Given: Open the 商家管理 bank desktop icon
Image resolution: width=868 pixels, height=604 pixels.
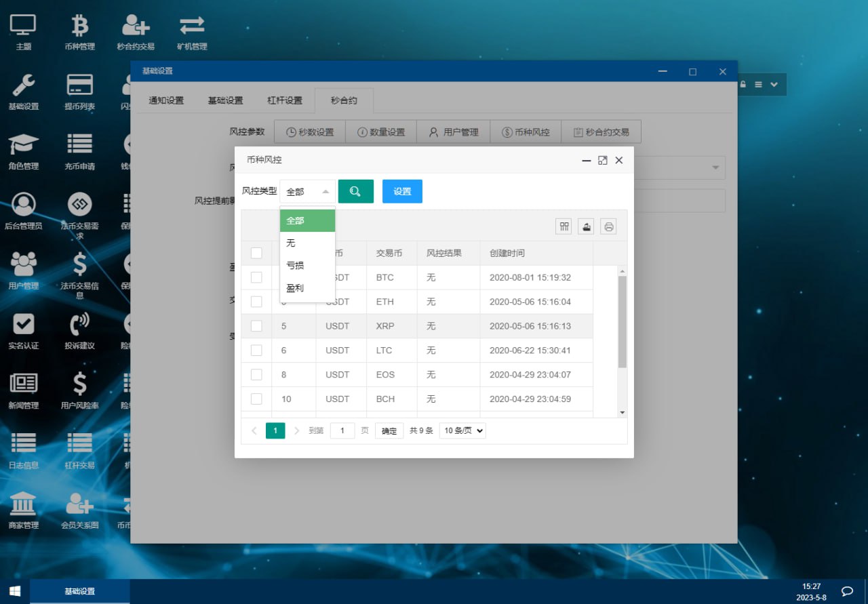Looking at the screenshot, I should [23, 510].
